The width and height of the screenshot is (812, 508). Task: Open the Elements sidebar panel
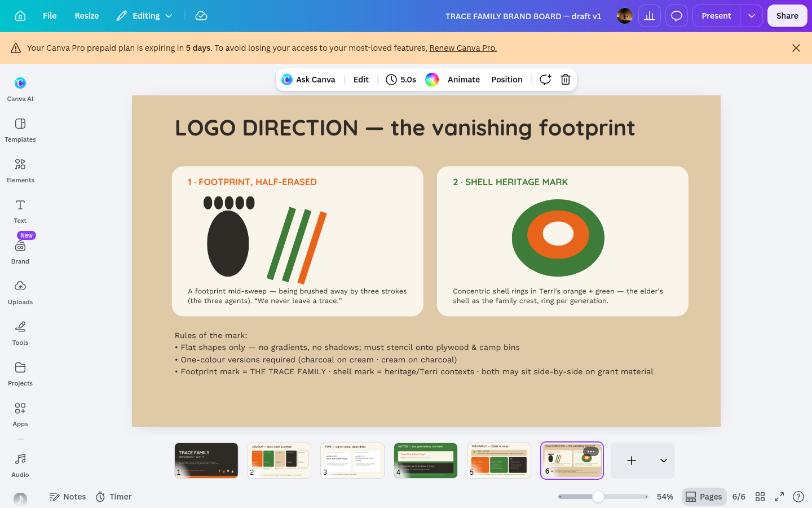pos(20,170)
